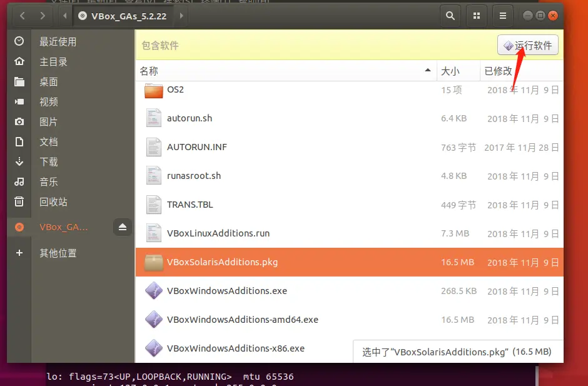Click the Documents page icon
This screenshot has width=588, height=386.
[x=19, y=141]
